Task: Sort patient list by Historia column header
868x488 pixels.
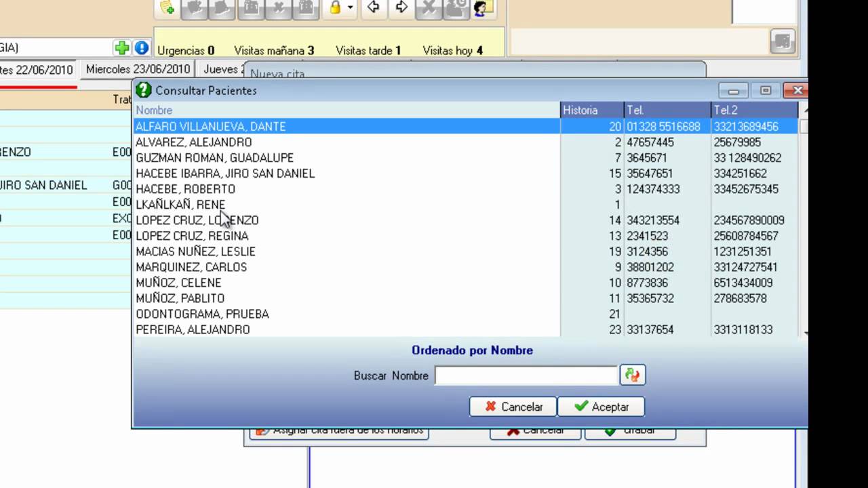Action: coord(592,110)
